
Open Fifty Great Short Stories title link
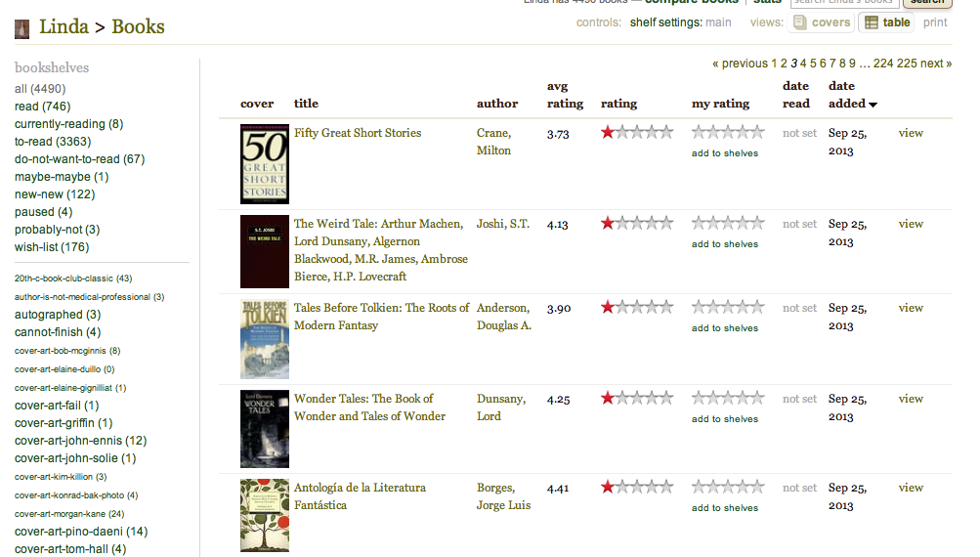pos(358,133)
